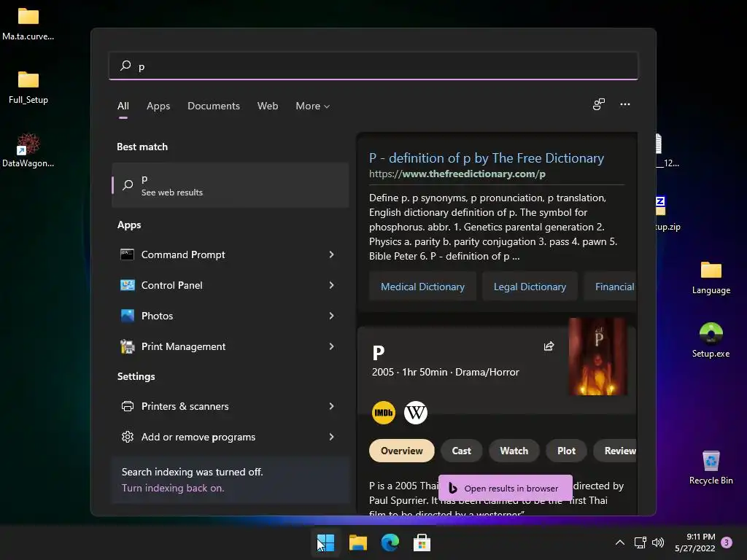Expand Printers & scanners chevron
Screen dimensions: 747x560
pos(332,406)
